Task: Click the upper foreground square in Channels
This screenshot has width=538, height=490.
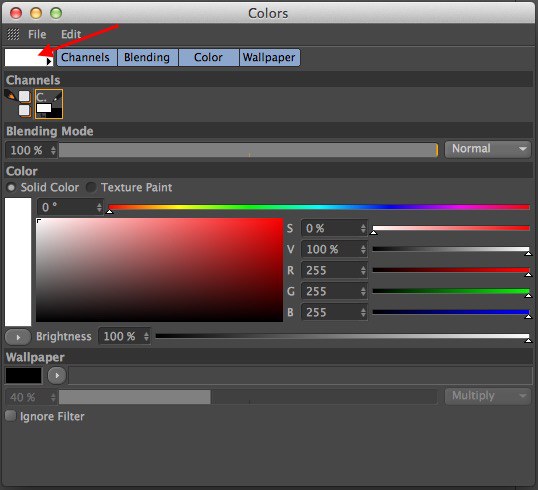Action: (x=24, y=96)
